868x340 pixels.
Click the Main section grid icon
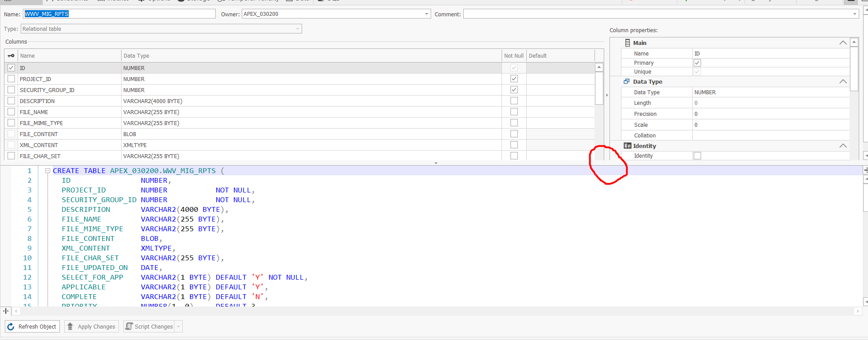[x=628, y=43]
